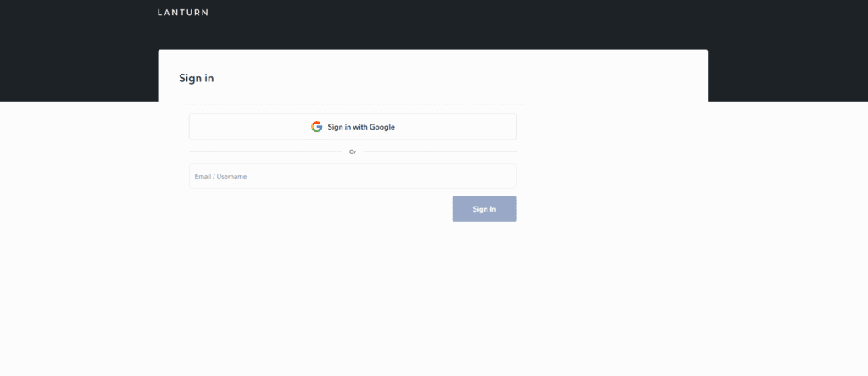Viewport: 868px width, 376px height.
Task: Click the 'Sign in with Google' text label
Action: tap(361, 127)
